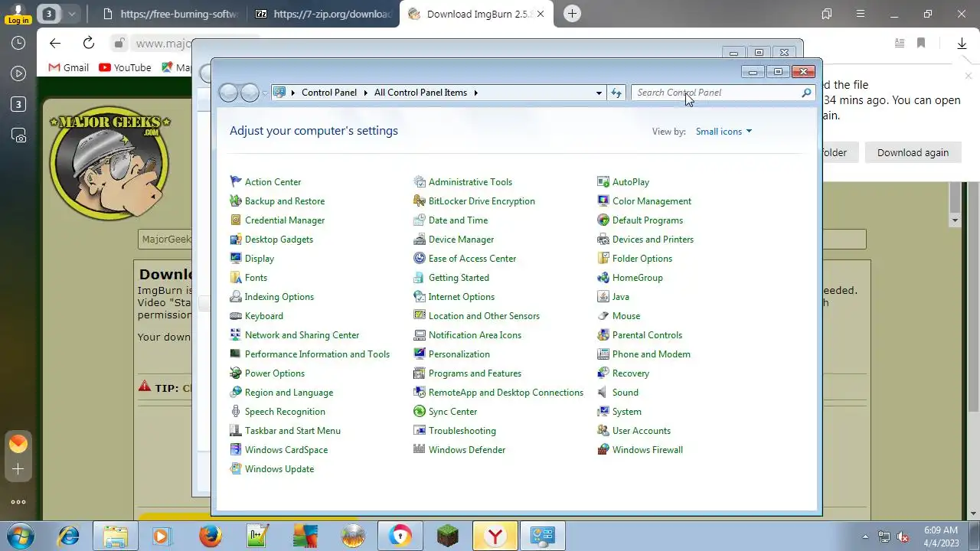The width and height of the screenshot is (980, 551).
Task: Click the Administrative Tools icon
Action: click(420, 182)
